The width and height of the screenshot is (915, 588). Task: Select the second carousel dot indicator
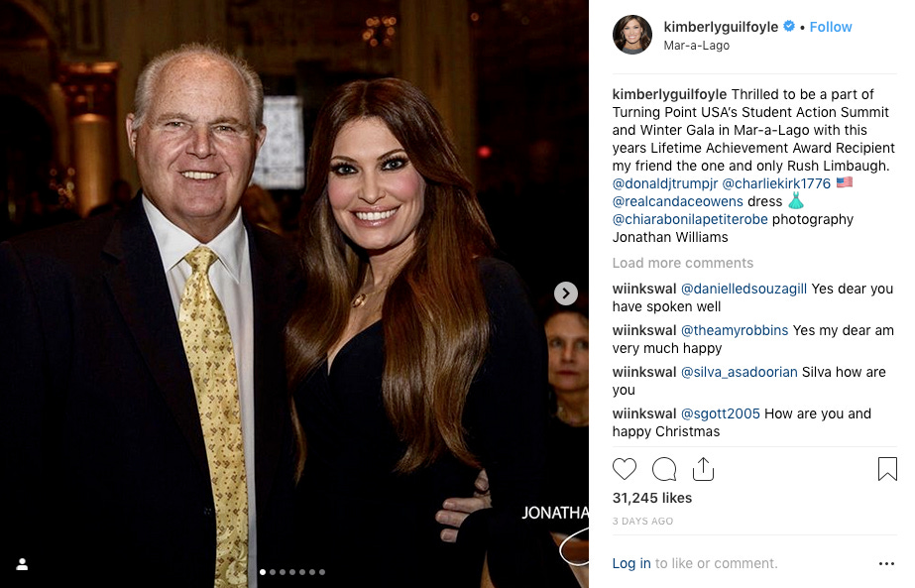[273, 572]
